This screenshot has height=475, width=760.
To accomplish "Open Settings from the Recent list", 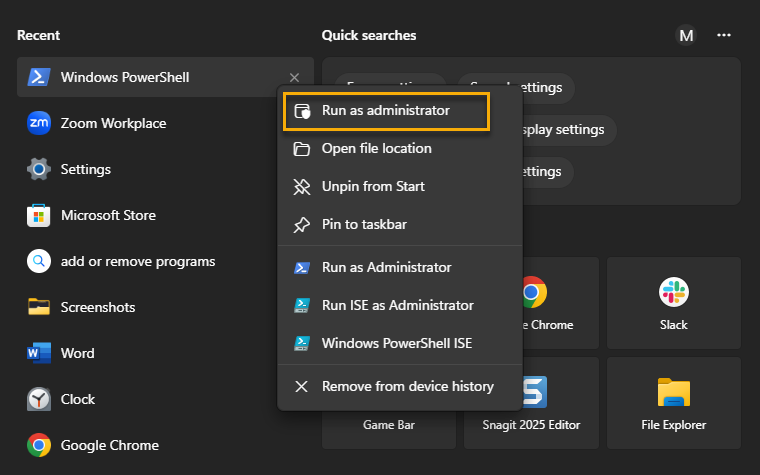I will click(x=87, y=169).
